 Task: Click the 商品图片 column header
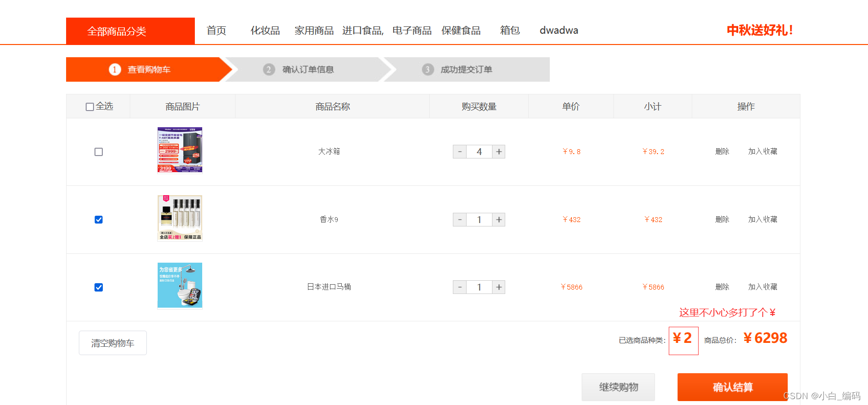tap(183, 107)
